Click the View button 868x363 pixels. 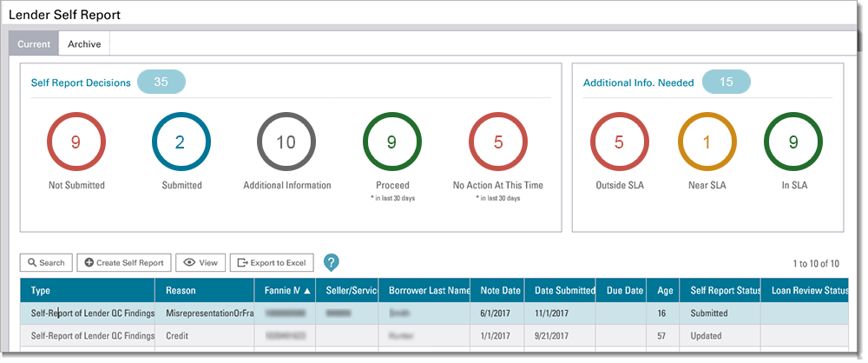click(x=201, y=262)
